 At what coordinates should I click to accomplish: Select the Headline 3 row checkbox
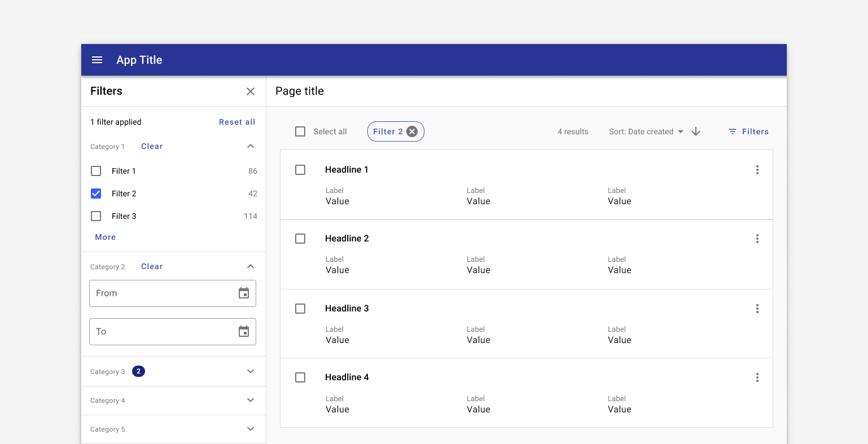point(300,309)
